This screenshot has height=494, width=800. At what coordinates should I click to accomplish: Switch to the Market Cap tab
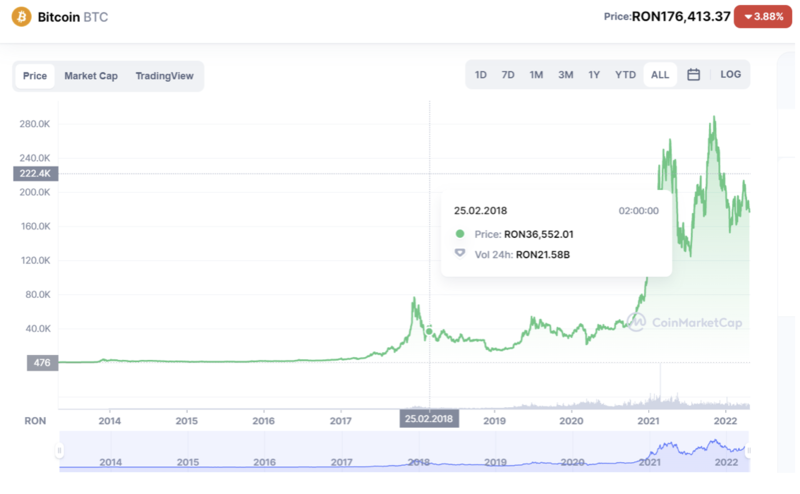[x=91, y=76]
